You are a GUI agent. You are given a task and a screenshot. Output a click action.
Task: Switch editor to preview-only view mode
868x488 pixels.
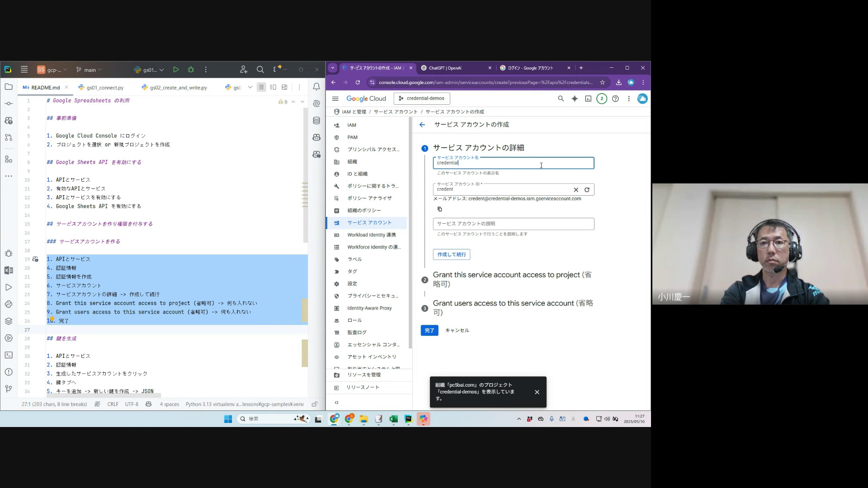click(284, 87)
